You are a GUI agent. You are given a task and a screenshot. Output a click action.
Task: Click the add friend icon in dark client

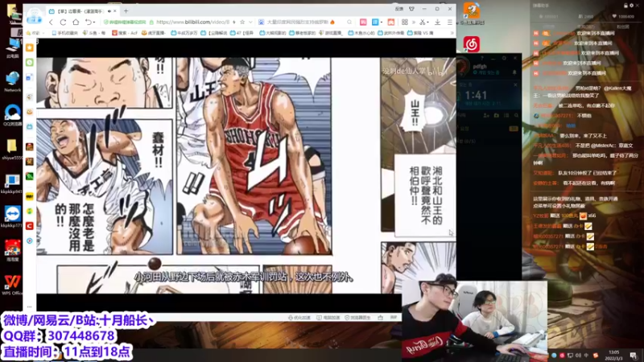point(486,116)
